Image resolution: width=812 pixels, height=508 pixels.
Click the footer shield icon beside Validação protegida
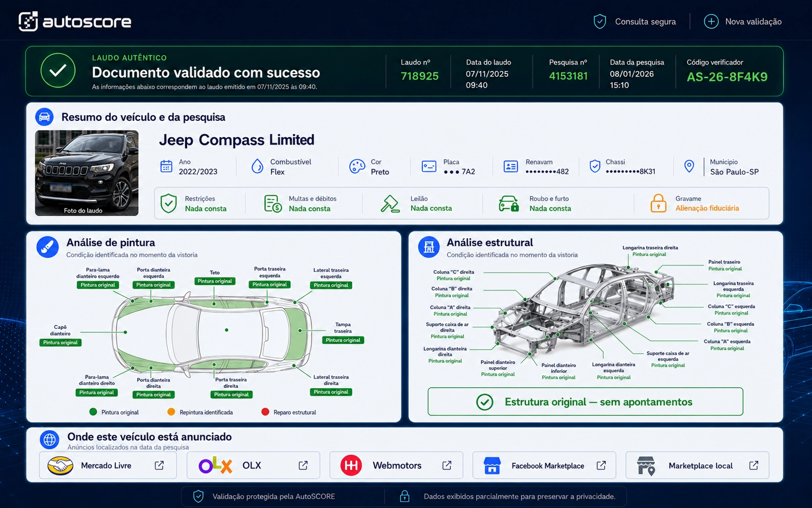click(198, 496)
